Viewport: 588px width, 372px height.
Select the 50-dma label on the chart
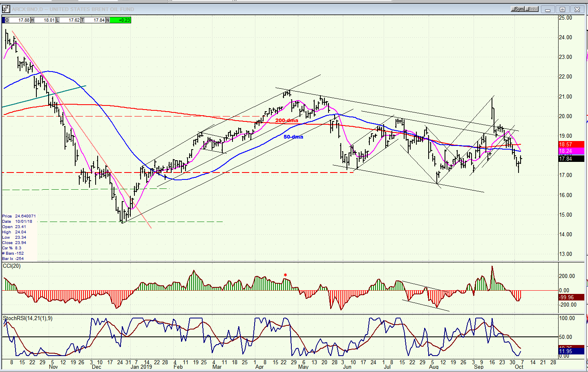pos(293,137)
